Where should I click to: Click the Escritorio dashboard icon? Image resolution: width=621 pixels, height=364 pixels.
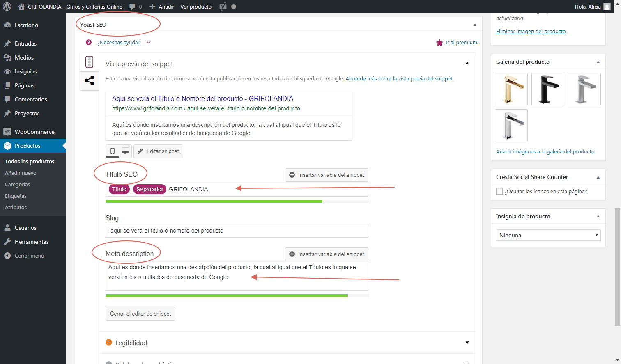point(7,25)
